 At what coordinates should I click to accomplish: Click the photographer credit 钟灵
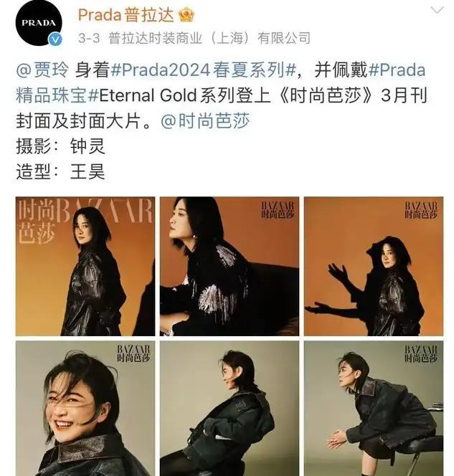(x=88, y=146)
